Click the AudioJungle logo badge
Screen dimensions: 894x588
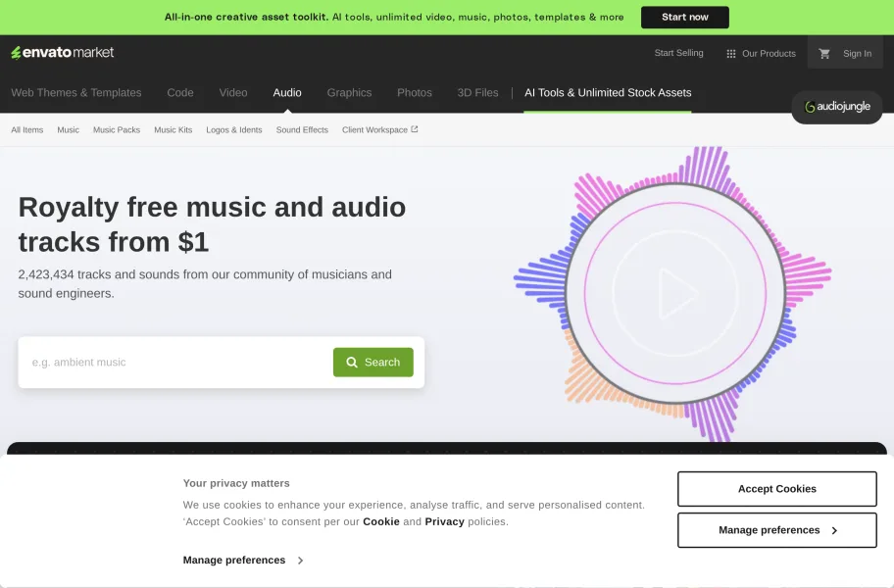coord(836,107)
